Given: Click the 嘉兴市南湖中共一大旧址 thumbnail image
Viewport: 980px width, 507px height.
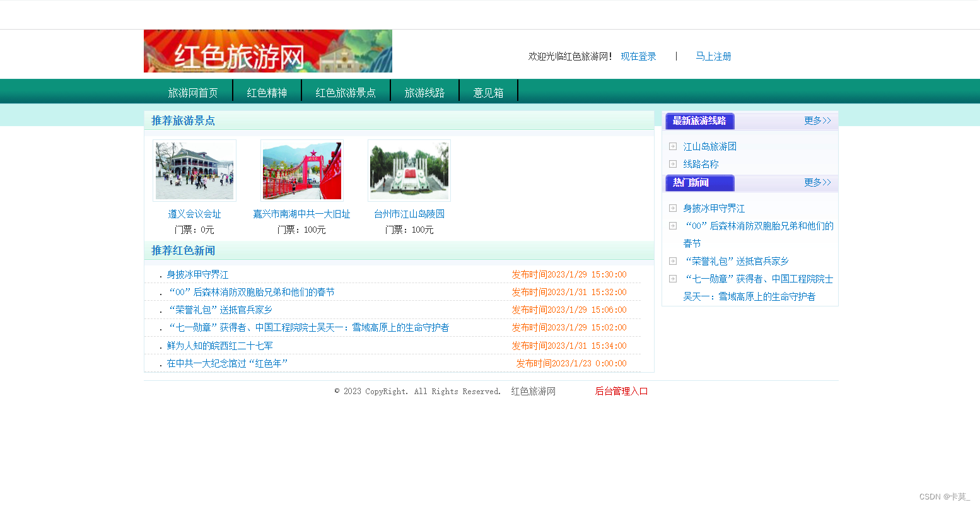Looking at the screenshot, I should [301, 170].
